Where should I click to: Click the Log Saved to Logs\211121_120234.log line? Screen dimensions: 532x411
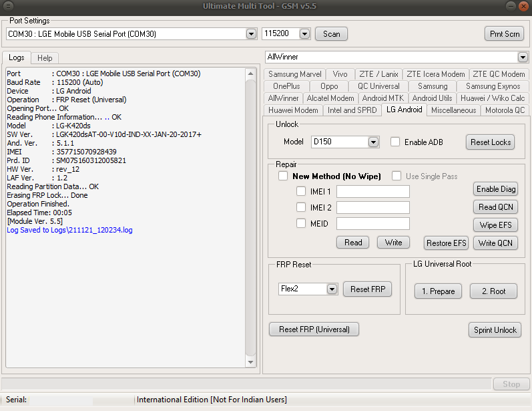tap(69, 230)
